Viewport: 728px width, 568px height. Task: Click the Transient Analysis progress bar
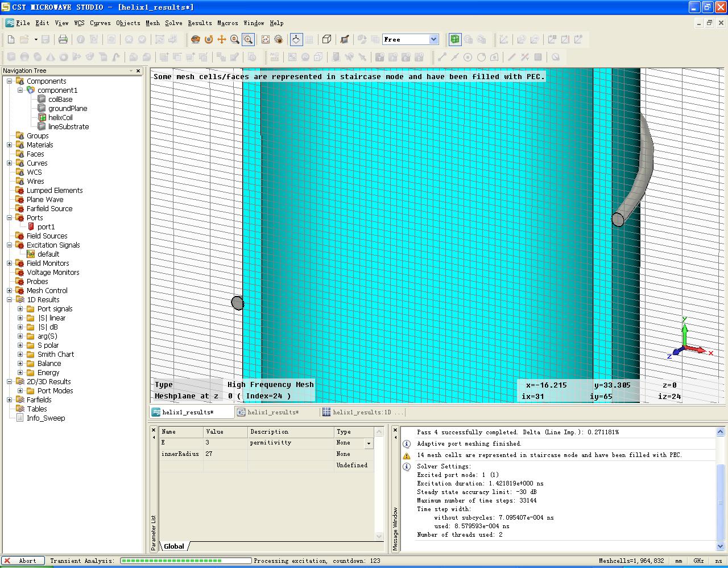coord(185,561)
